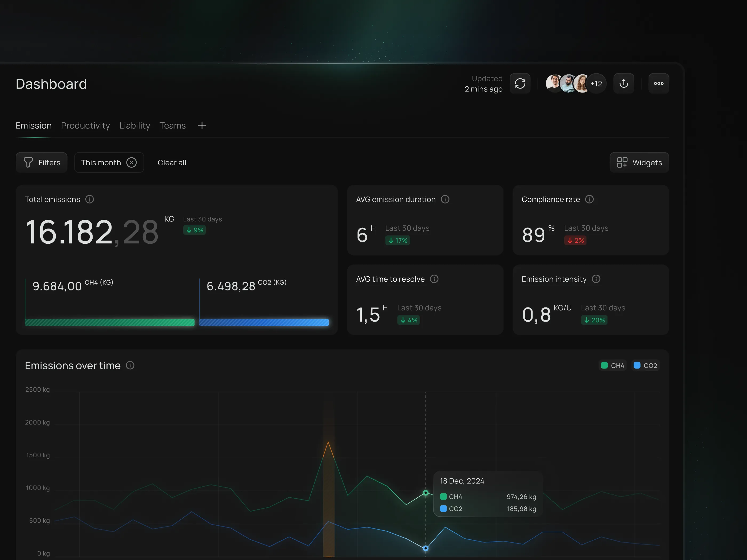
Task: Click the 16.182,28 total emissions value
Action: pyautogui.click(x=92, y=232)
